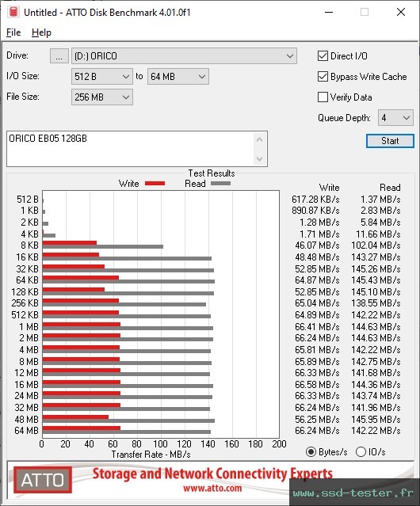Click the write value 65.04 MB/s
This screenshot has width=420, height=506.
317,303
